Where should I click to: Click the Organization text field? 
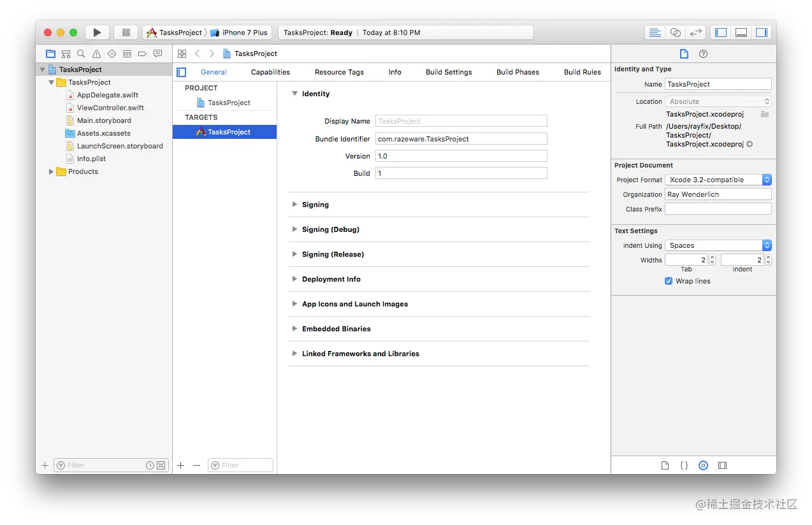click(718, 194)
